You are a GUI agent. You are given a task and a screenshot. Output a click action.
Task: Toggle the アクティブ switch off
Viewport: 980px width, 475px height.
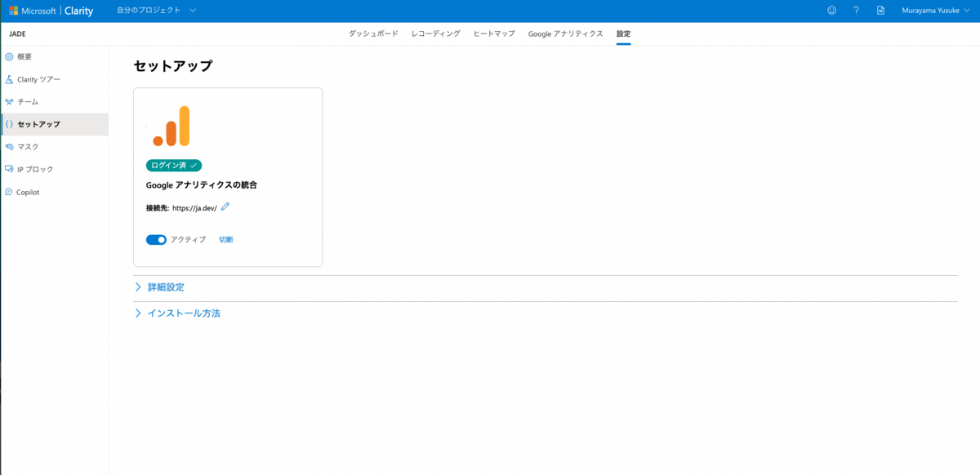pos(156,240)
